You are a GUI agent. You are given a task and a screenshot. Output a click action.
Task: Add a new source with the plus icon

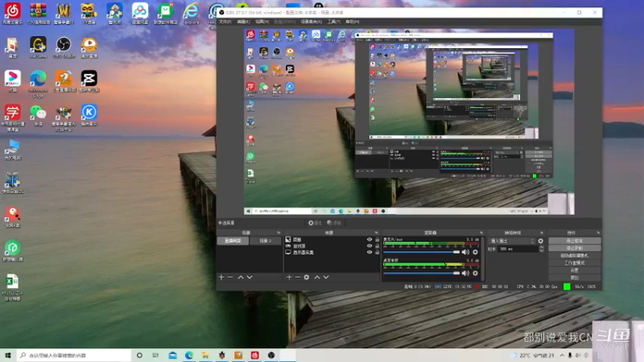pyautogui.click(x=289, y=278)
